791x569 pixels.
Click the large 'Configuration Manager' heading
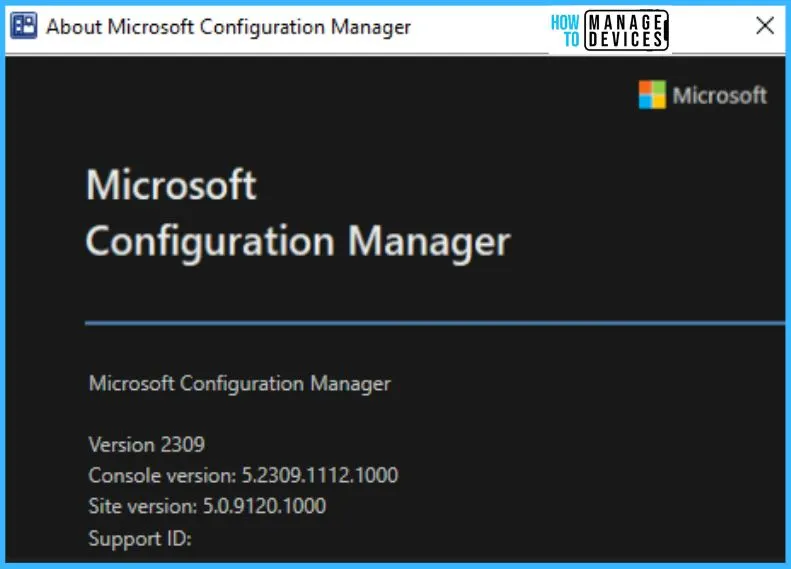pyautogui.click(x=298, y=242)
